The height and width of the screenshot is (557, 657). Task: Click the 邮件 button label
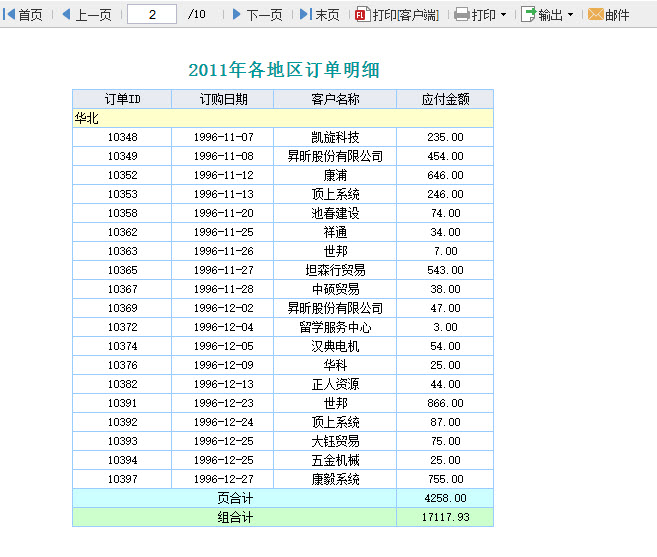point(617,15)
